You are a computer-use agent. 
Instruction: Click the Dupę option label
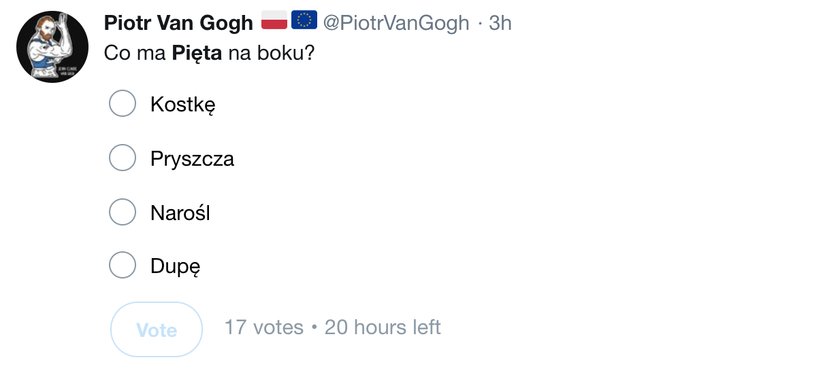176,266
